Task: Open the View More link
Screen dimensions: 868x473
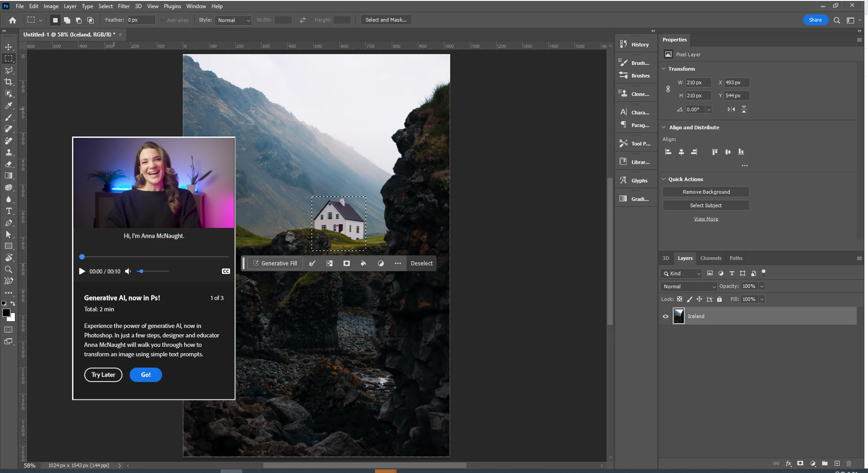Action: [706, 219]
